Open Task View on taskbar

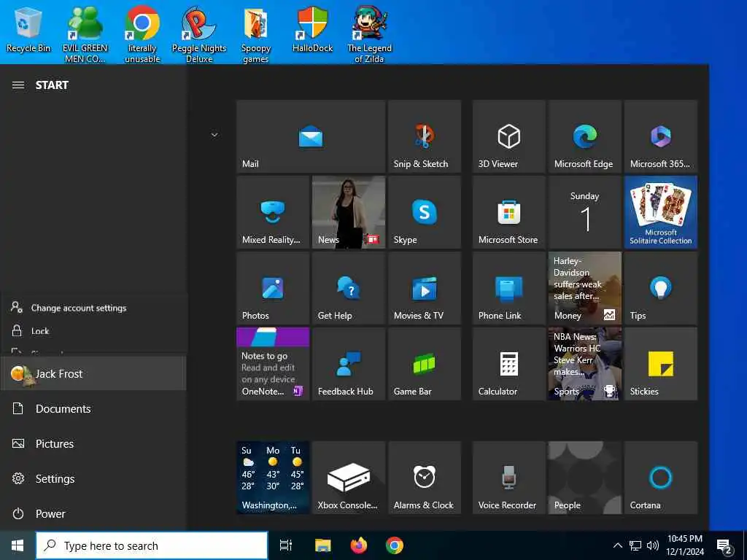click(x=286, y=545)
